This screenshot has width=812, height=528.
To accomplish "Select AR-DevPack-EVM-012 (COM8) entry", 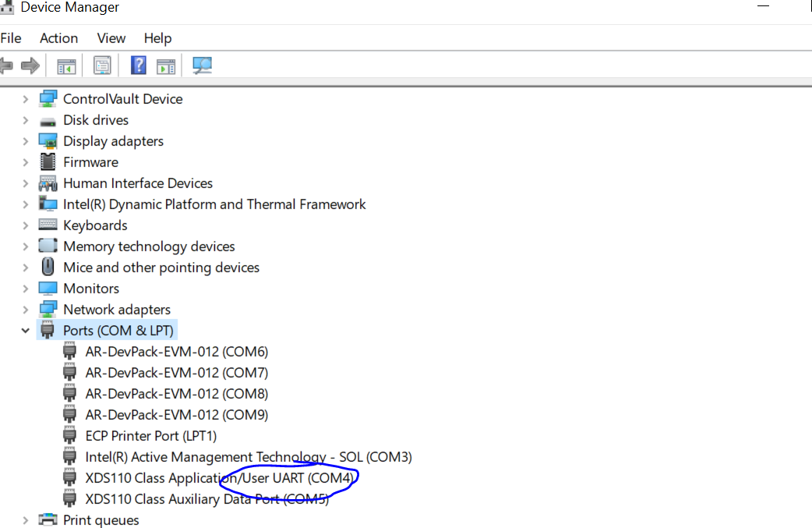I will pos(177,394).
